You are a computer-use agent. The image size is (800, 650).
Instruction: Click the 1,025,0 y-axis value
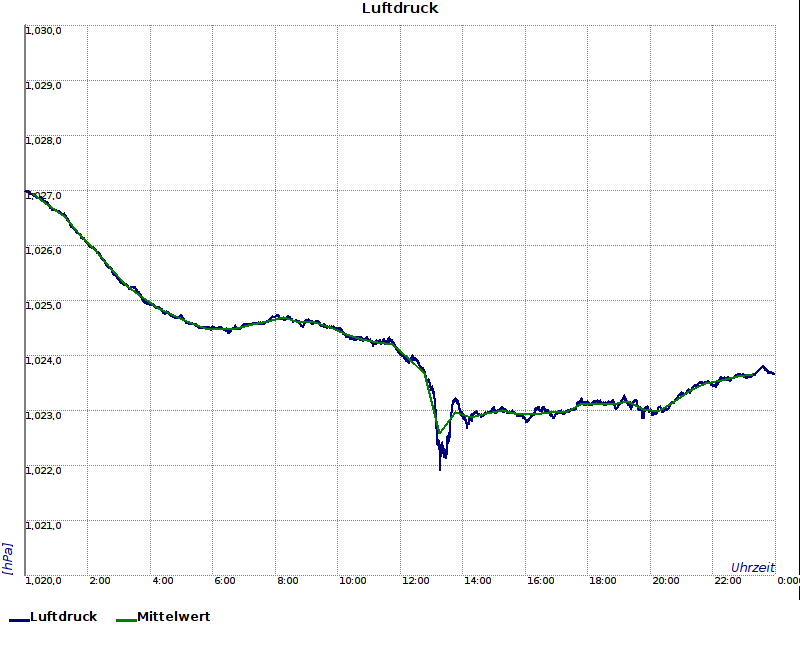pos(43,306)
